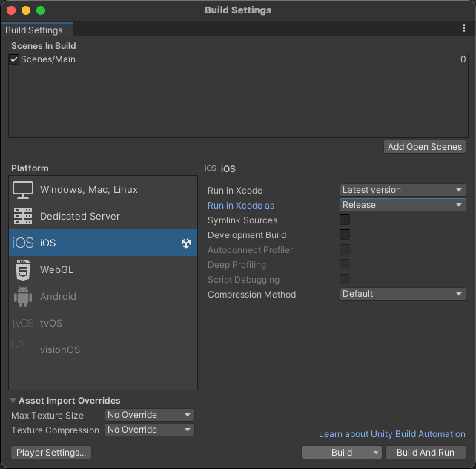Click the macOS yellow minimize window button
This screenshot has height=469, width=476.
tap(26, 10)
